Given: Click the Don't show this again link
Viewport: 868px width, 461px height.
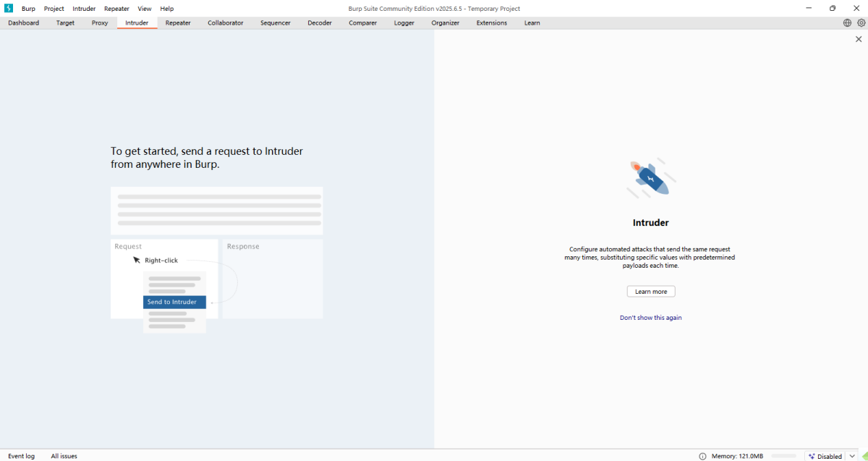Looking at the screenshot, I should 650,318.
